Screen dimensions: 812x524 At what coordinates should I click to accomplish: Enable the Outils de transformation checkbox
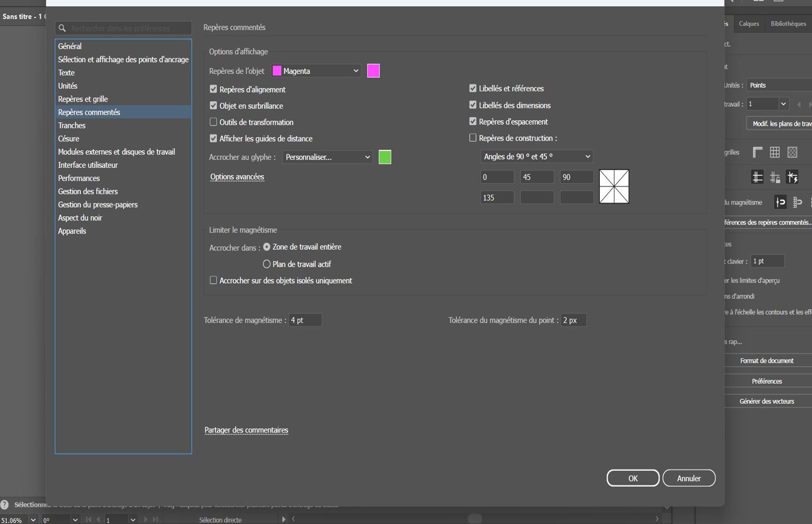click(x=214, y=122)
